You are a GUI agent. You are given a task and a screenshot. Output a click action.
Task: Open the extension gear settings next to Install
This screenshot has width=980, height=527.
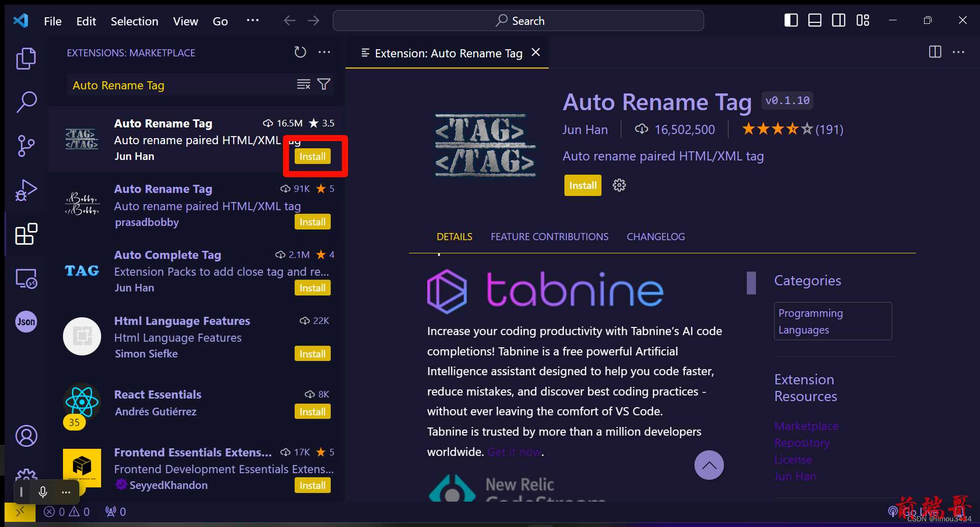tap(619, 185)
